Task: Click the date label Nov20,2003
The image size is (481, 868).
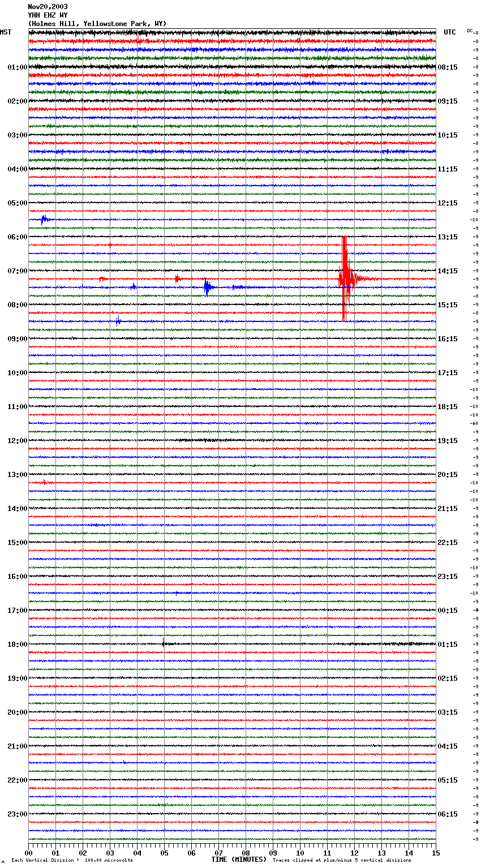Action: coord(48,7)
